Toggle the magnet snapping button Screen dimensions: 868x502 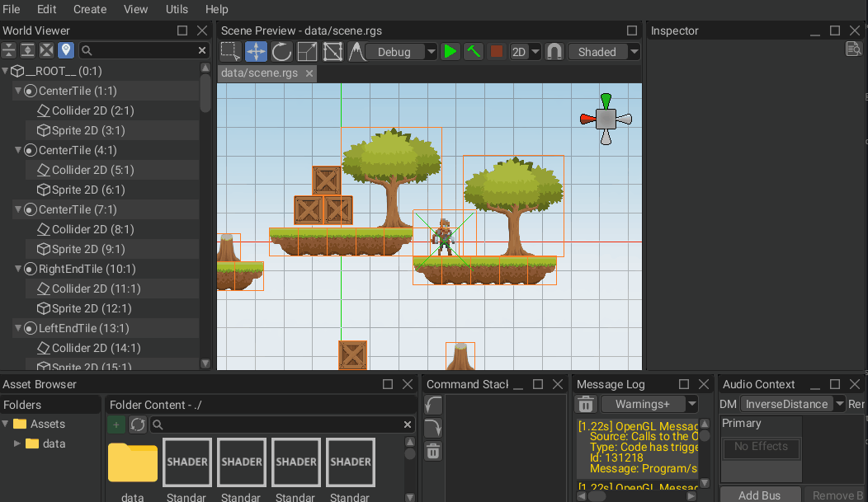point(554,51)
